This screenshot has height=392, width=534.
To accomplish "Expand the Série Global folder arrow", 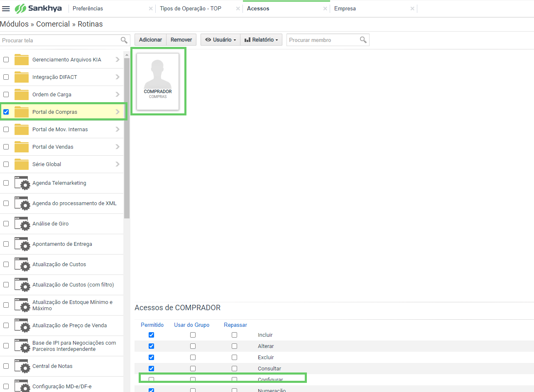I will pyautogui.click(x=118, y=164).
